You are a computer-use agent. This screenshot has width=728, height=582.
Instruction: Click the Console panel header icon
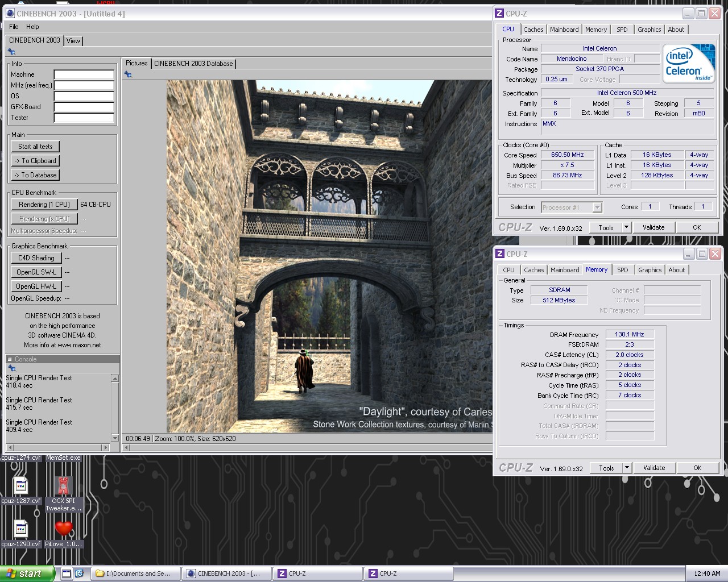click(10, 359)
